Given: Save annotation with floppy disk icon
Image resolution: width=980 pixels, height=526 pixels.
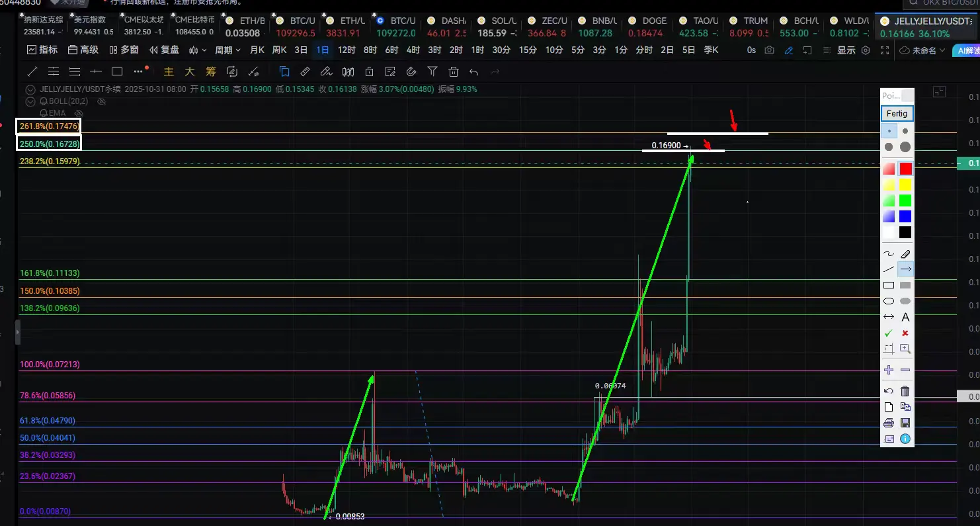Looking at the screenshot, I should point(905,423).
